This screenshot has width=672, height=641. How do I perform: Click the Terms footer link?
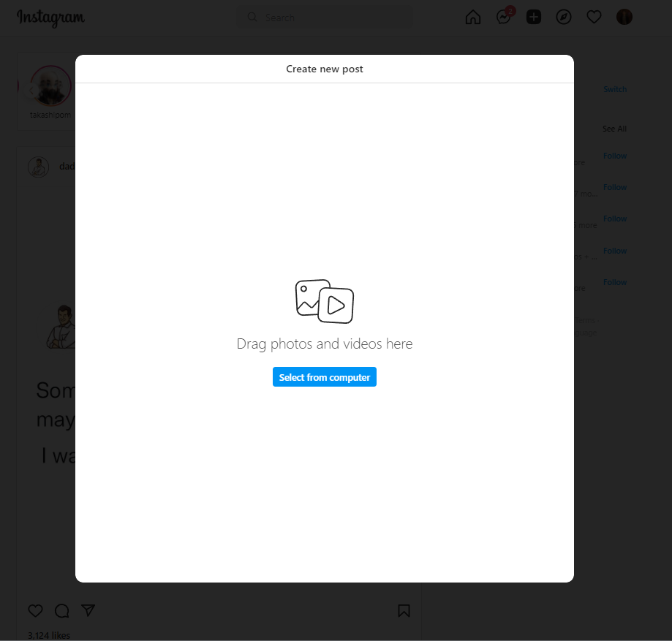tap(585, 320)
